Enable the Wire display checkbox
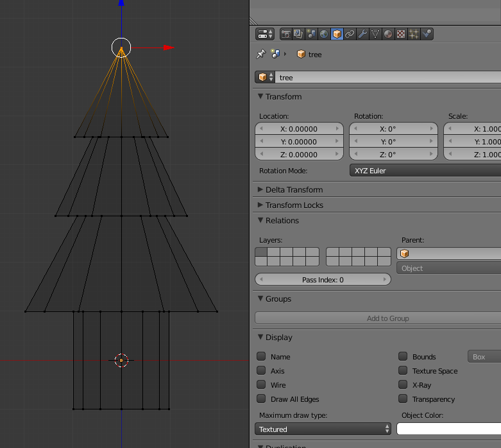Viewport: 501px width, 448px height. coord(261,384)
